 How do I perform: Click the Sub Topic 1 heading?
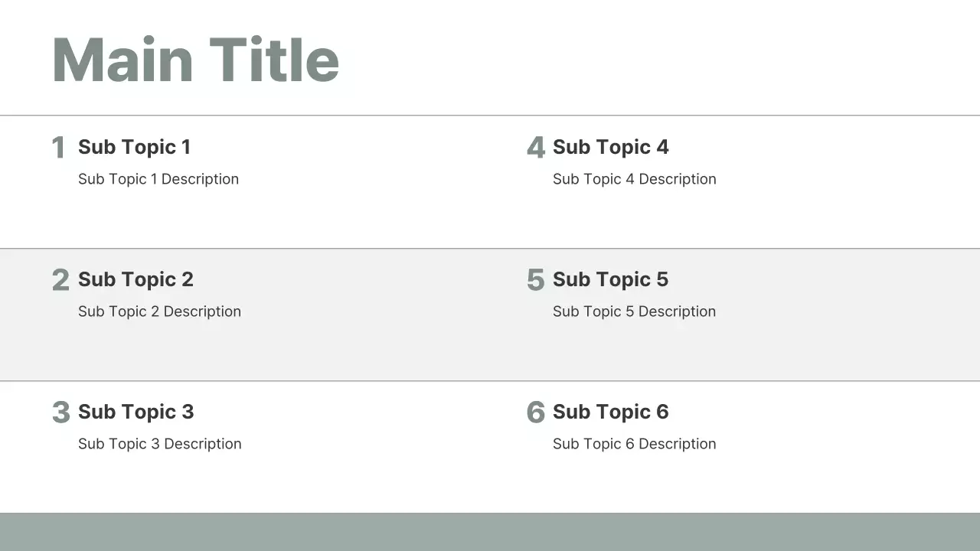click(x=134, y=147)
